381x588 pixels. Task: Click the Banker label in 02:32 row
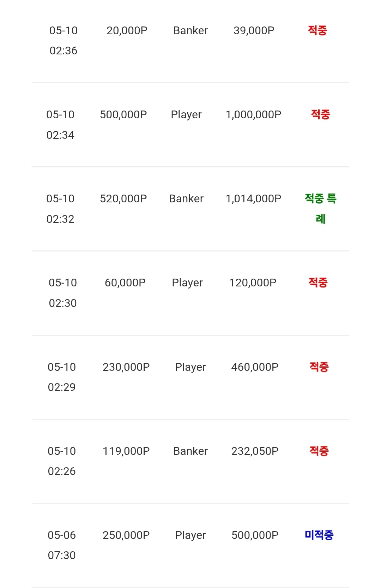point(186,199)
